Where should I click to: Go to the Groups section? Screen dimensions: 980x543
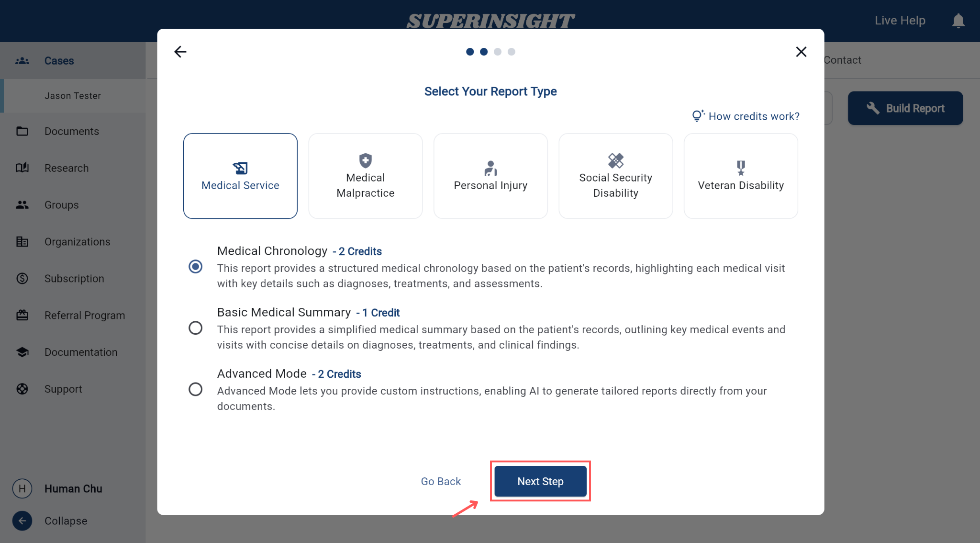click(x=73, y=205)
